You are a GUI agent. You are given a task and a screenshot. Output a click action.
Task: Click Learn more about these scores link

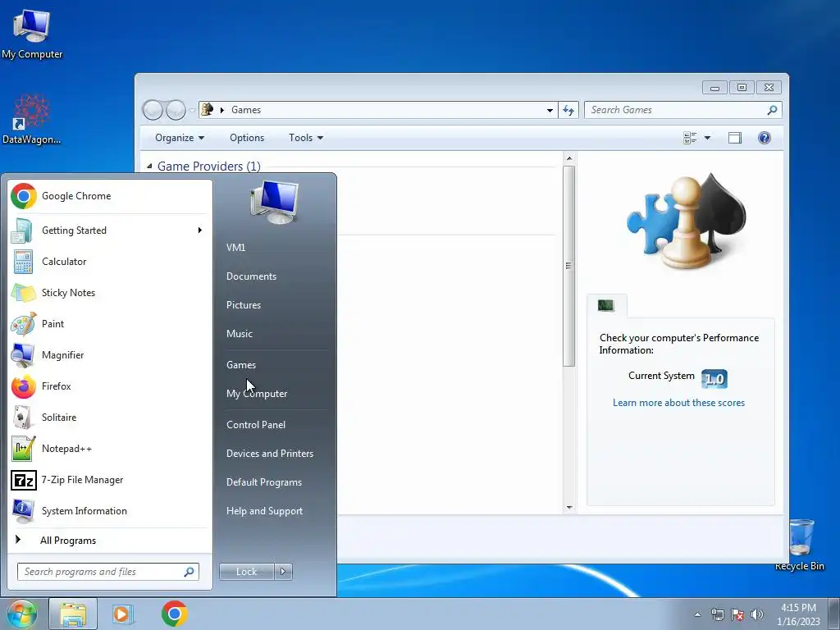tap(678, 403)
